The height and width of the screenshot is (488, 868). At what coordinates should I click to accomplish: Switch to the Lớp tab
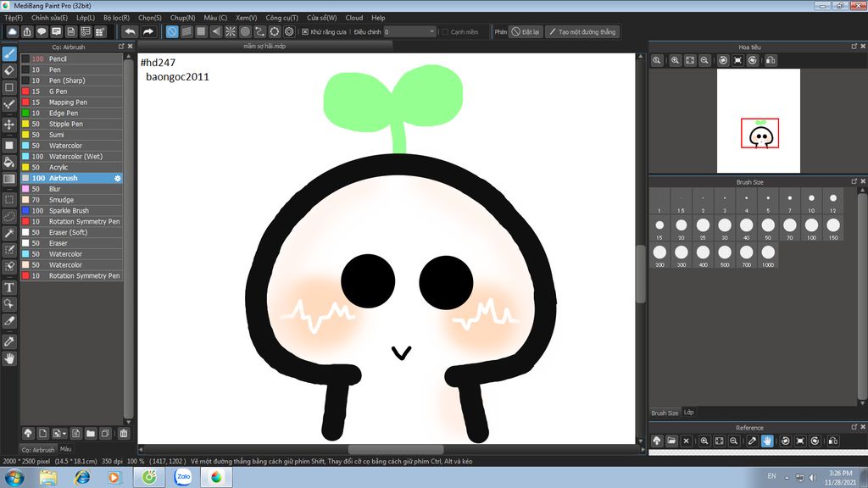[x=689, y=413]
